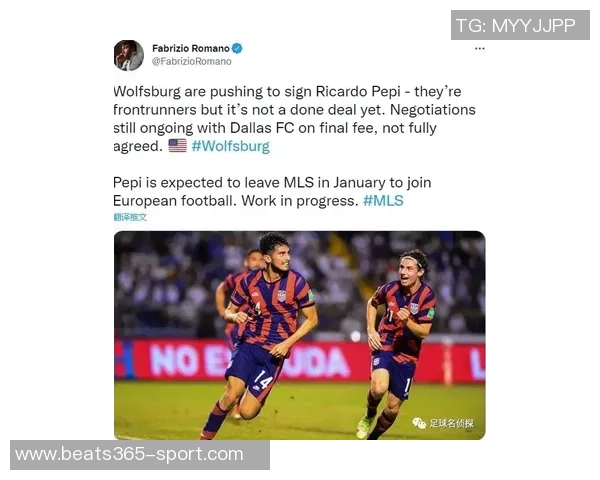
Task: Click the @FabrizioRomano handle
Action: point(191,61)
